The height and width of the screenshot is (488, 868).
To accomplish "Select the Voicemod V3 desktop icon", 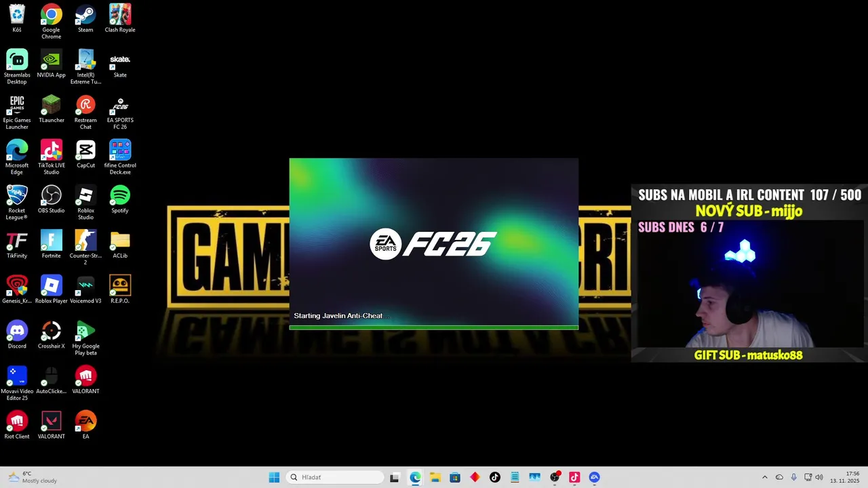I will tap(85, 289).
